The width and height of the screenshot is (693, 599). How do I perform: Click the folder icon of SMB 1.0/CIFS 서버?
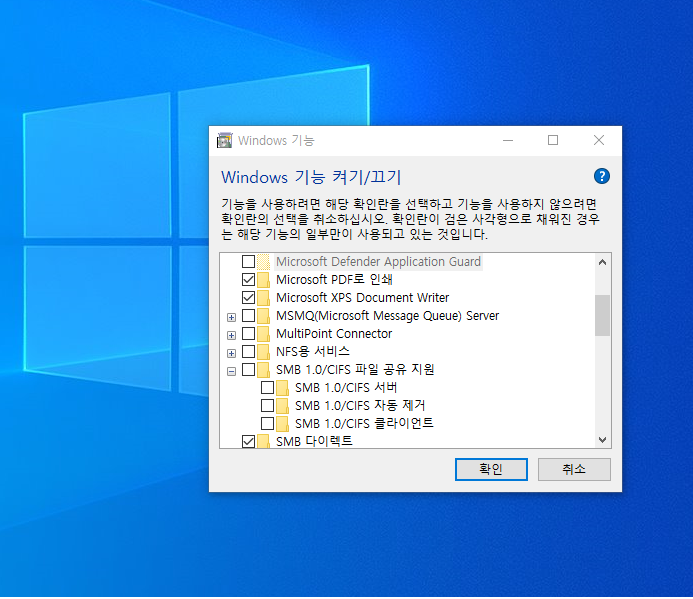[x=282, y=388]
